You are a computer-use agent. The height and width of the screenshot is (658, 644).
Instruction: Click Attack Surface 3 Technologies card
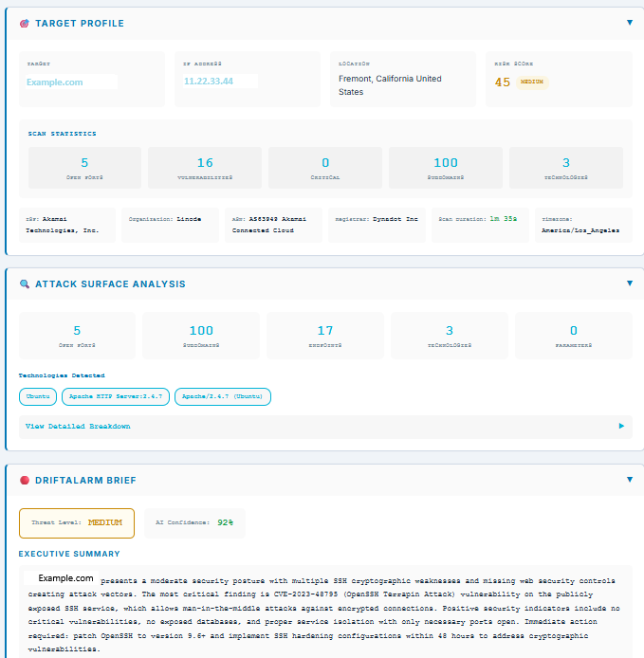(450, 336)
